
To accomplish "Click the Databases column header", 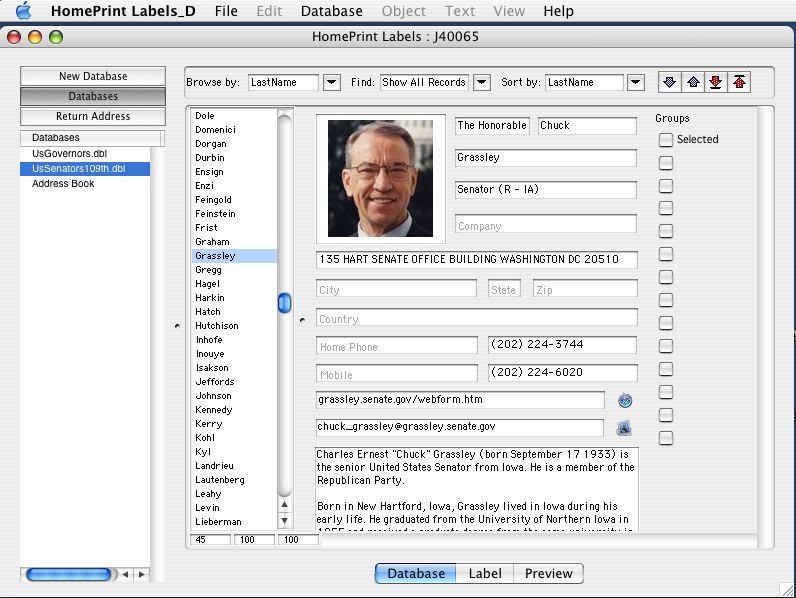I will [x=90, y=138].
